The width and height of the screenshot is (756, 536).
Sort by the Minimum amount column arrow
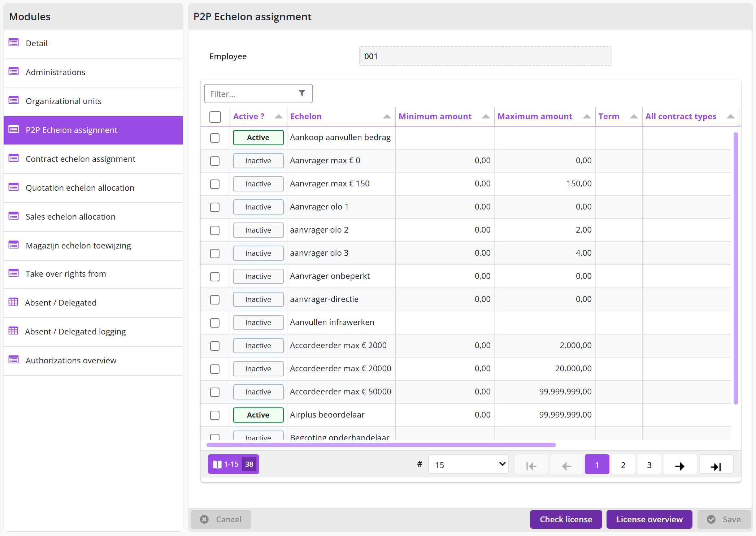tap(486, 116)
